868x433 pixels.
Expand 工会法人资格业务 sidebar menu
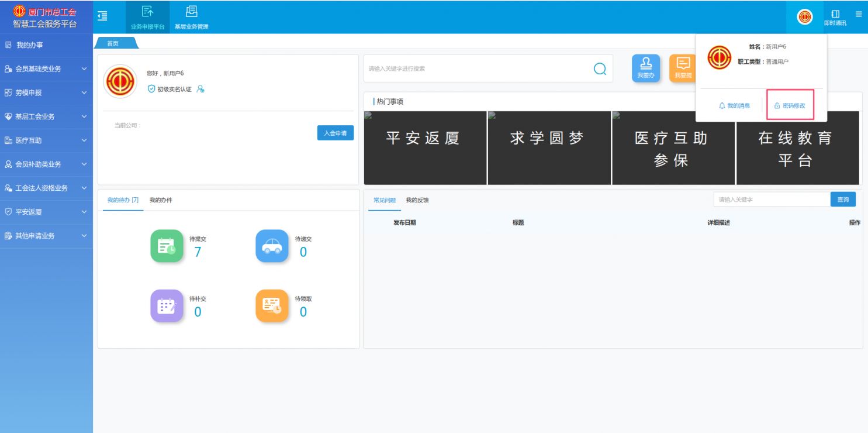pyautogui.click(x=46, y=188)
